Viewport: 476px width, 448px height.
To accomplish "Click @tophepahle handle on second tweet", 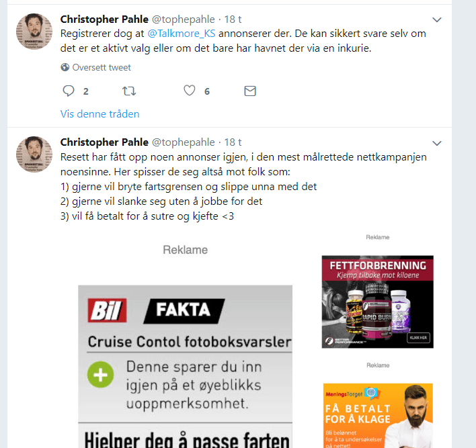I will pyautogui.click(x=184, y=142).
